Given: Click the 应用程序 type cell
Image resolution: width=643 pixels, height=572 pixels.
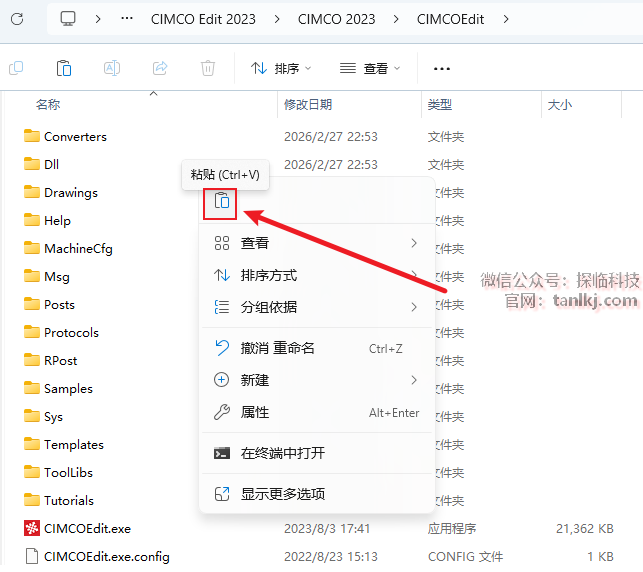Looking at the screenshot, I should [452, 529].
